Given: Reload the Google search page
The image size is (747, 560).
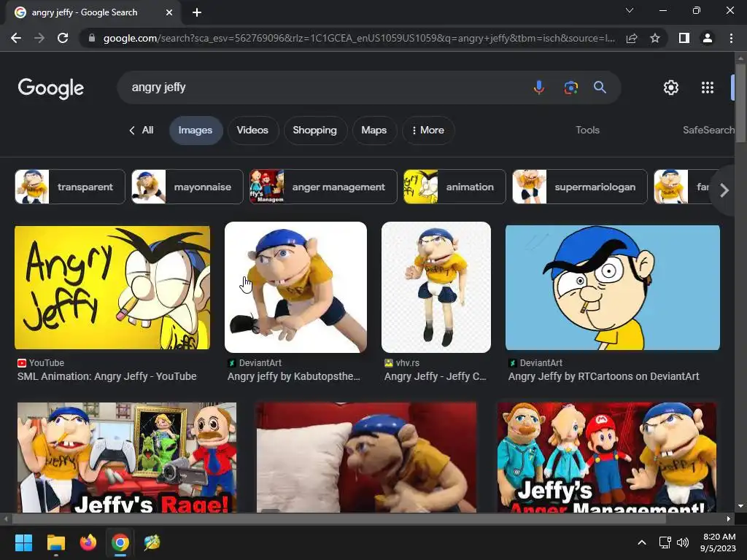Looking at the screenshot, I should point(63,38).
